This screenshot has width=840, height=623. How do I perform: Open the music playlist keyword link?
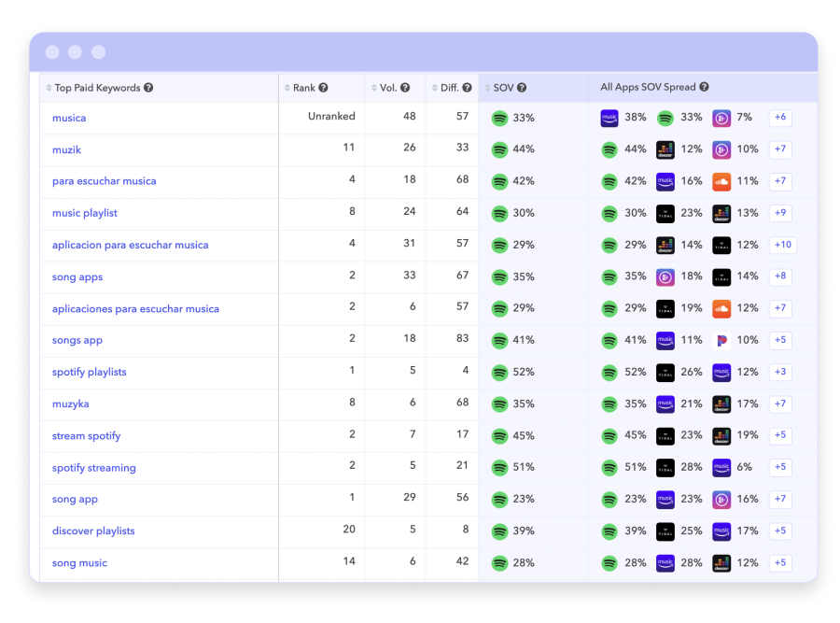(85, 213)
